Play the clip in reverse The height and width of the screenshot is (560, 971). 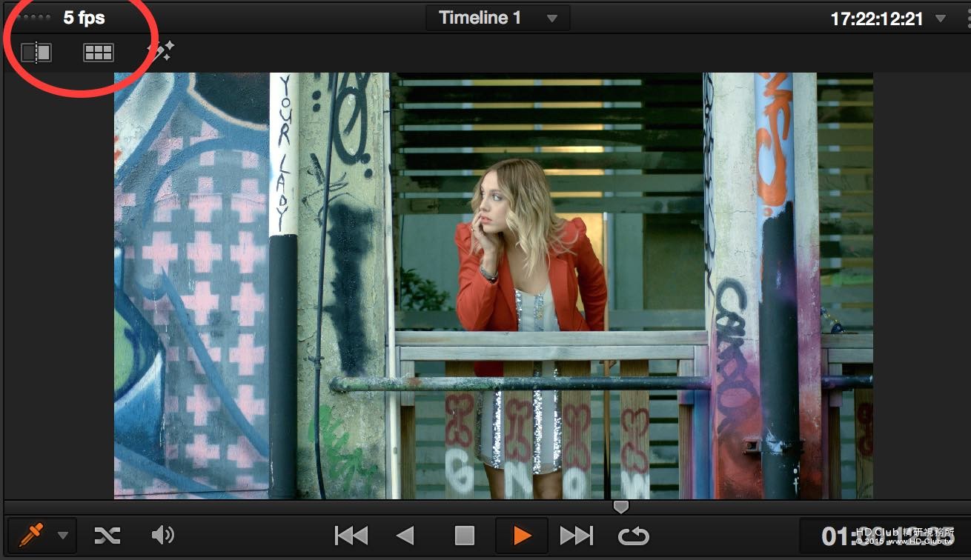click(x=405, y=536)
